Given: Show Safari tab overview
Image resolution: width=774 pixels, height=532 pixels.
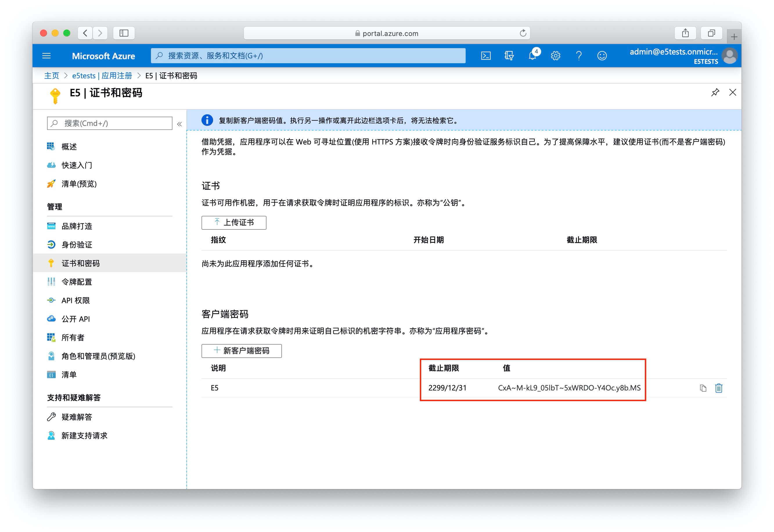Looking at the screenshot, I should coord(712,33).
